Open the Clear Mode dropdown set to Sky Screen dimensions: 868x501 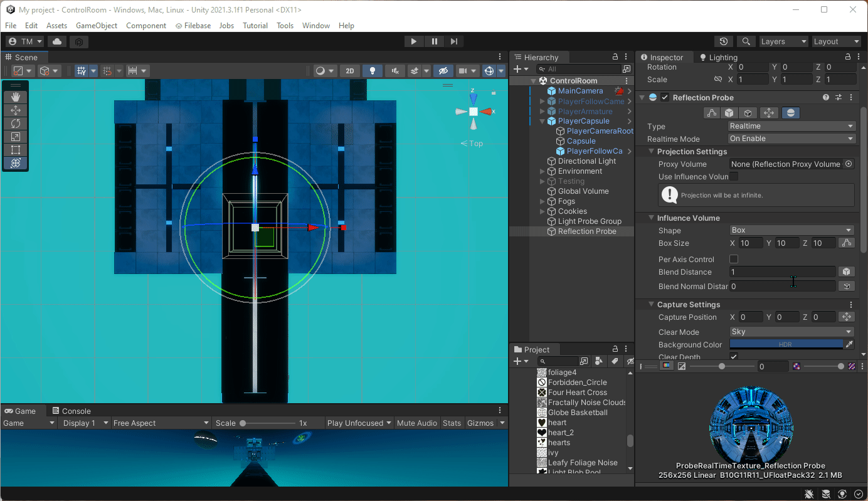(791, 332)
